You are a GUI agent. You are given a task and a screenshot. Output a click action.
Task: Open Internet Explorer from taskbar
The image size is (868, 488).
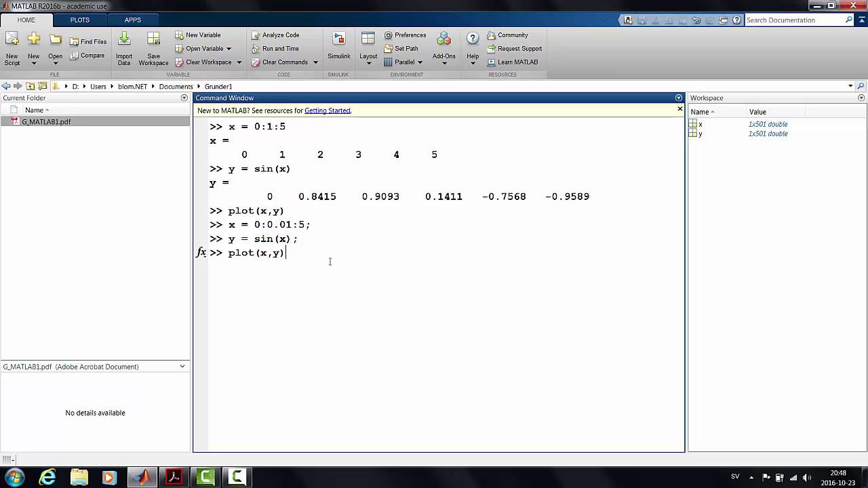coord(47,477)
